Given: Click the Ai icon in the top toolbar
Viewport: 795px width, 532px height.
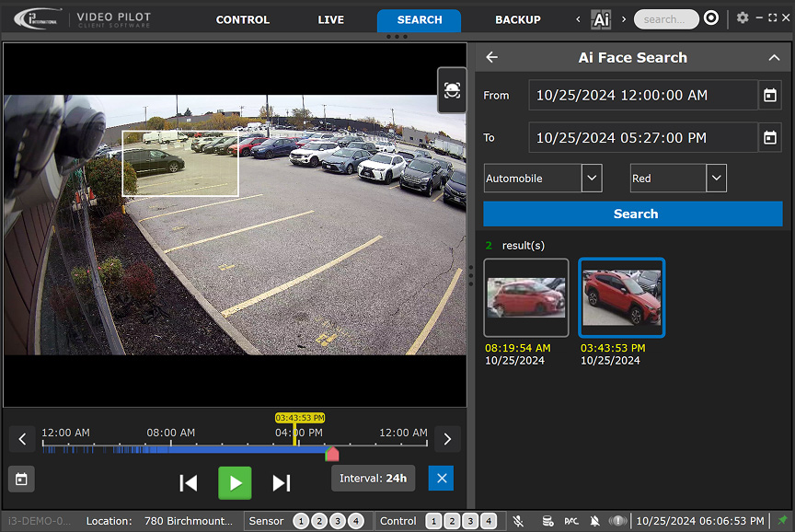Looking at the screenshot, I should (601, 19).
